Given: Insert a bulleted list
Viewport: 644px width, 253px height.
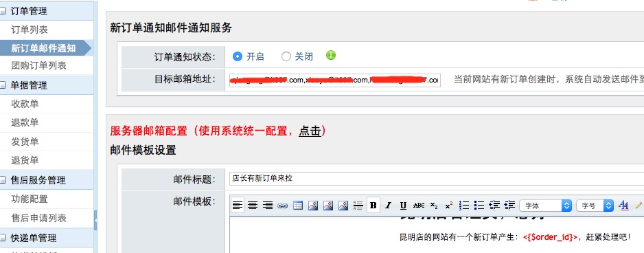Looking at the screenshot, I should coord(479,206).
